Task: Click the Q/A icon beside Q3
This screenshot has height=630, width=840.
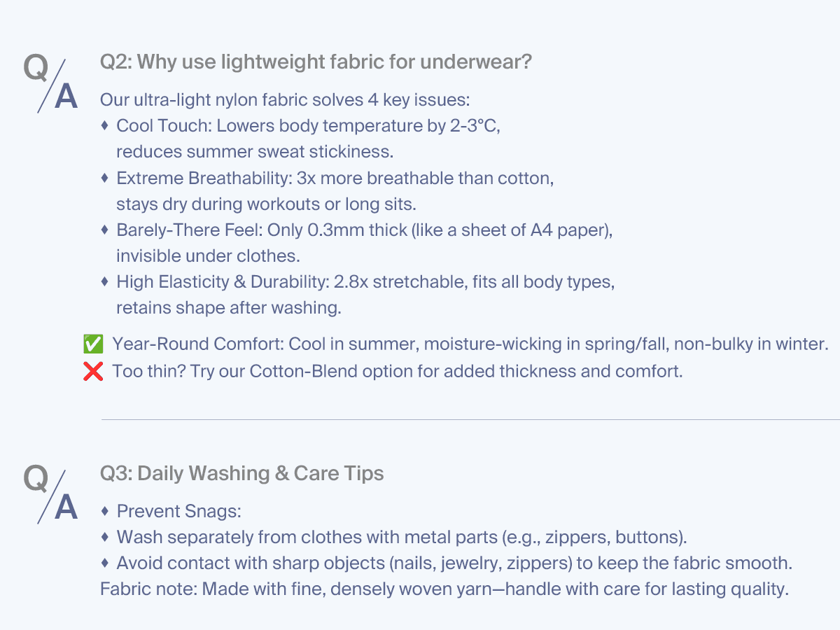Action: point(50,494)
